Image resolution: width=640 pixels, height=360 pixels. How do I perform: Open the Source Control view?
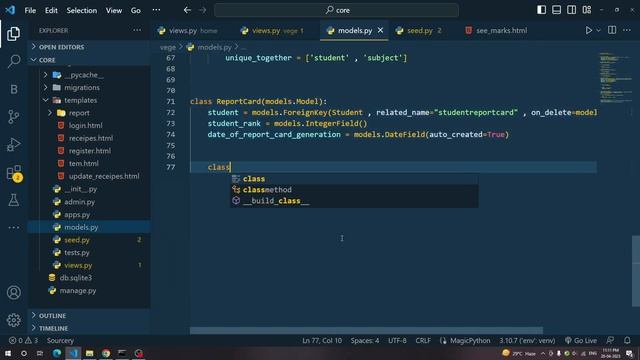(x=13, y=117)
